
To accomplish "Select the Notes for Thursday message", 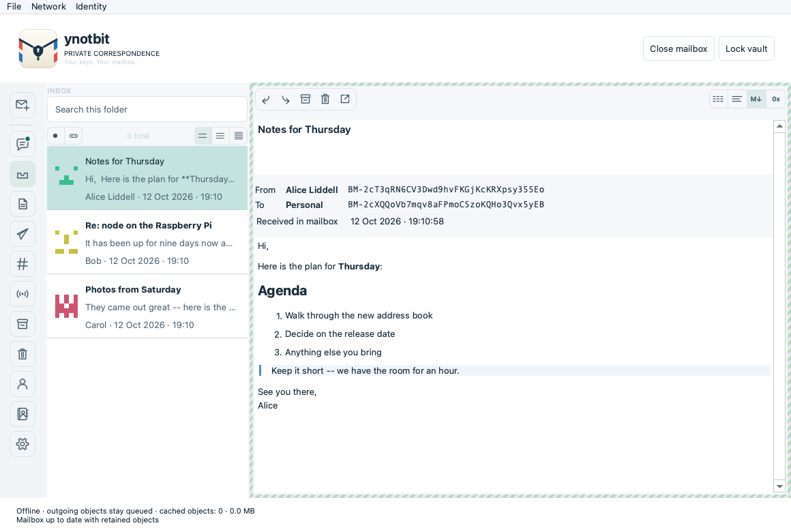I will pos(147,178).
